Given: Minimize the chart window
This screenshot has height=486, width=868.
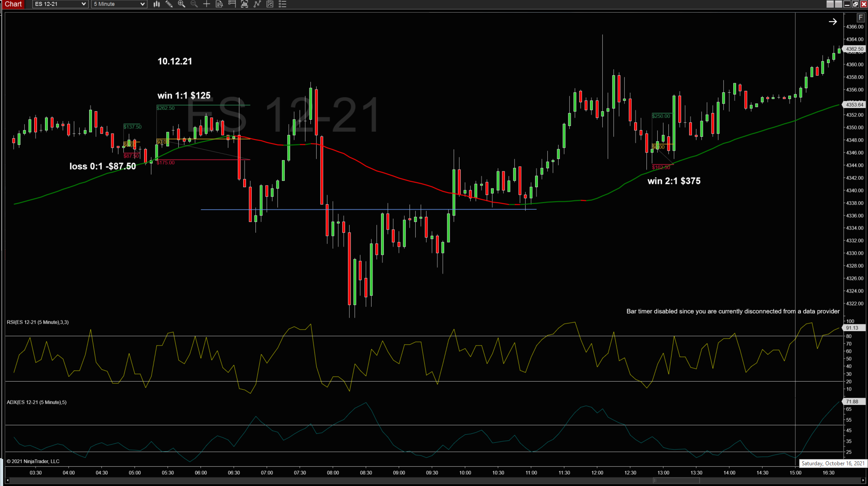Looking at the screenshot, I should click(847, 4).
